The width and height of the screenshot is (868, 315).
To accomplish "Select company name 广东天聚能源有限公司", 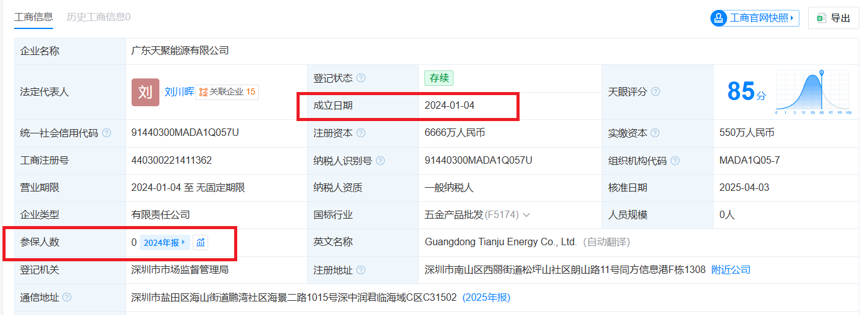I will [180, 51].
